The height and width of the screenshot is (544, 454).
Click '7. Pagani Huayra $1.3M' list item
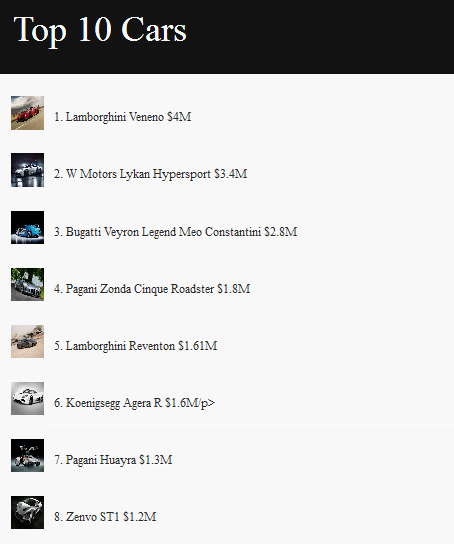tap(113, 460)
